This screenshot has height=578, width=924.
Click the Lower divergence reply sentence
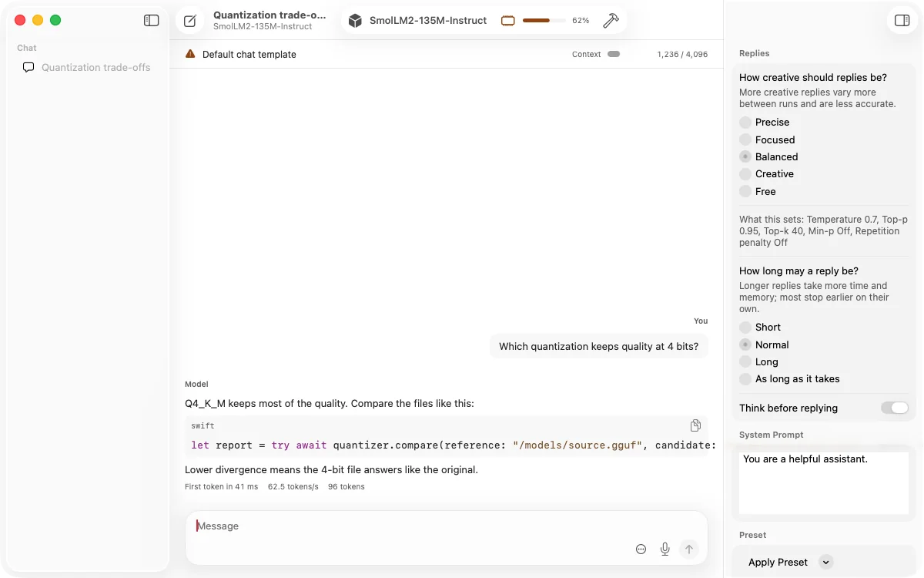332,469
